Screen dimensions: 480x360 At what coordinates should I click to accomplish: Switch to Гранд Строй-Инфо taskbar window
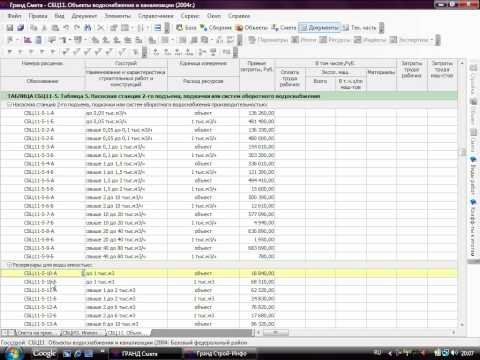coord(220,353)
